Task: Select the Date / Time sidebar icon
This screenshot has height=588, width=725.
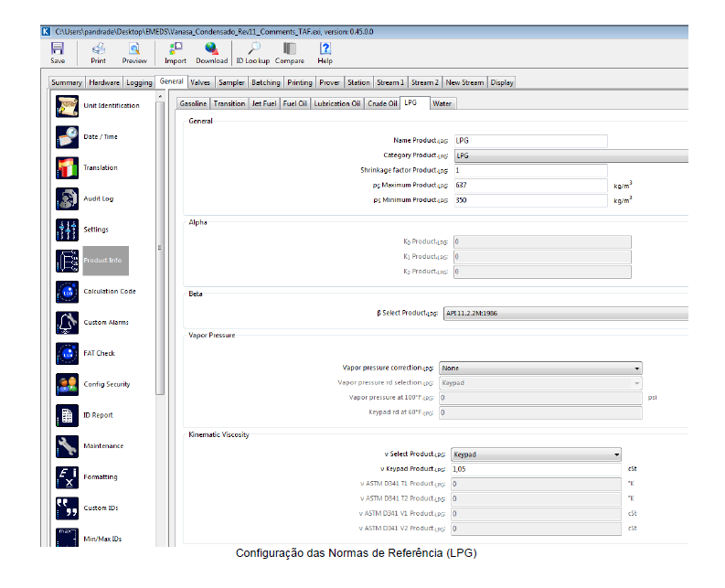Action: [67, 137]
